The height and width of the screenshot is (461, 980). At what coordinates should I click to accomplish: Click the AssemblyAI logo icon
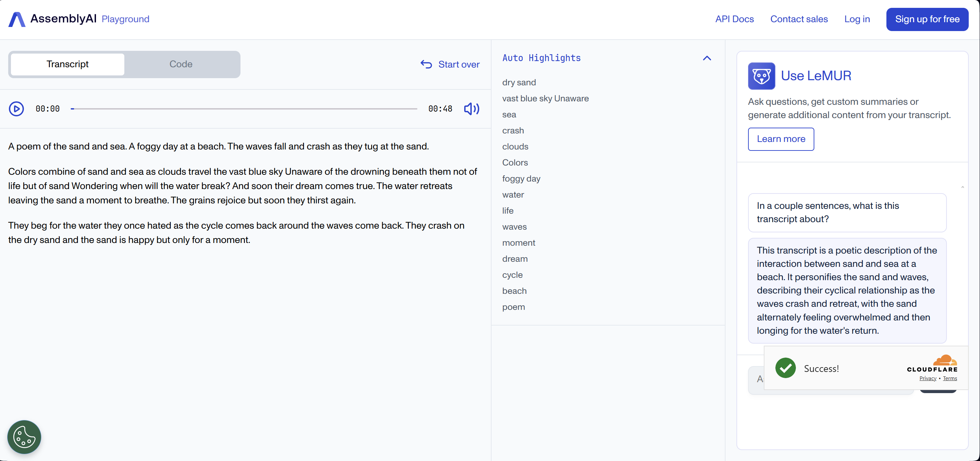pos(17,19)
